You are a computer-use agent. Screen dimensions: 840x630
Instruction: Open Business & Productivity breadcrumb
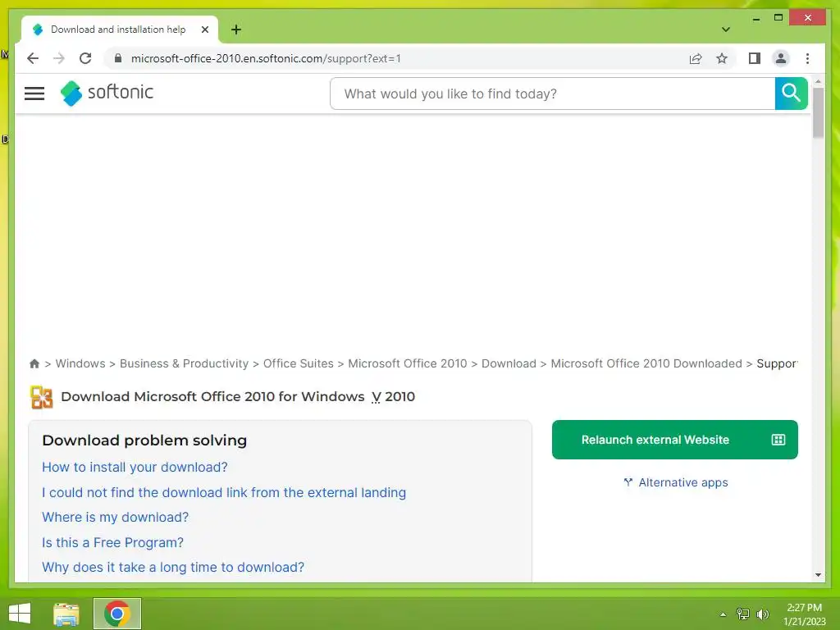pos(184,363)
